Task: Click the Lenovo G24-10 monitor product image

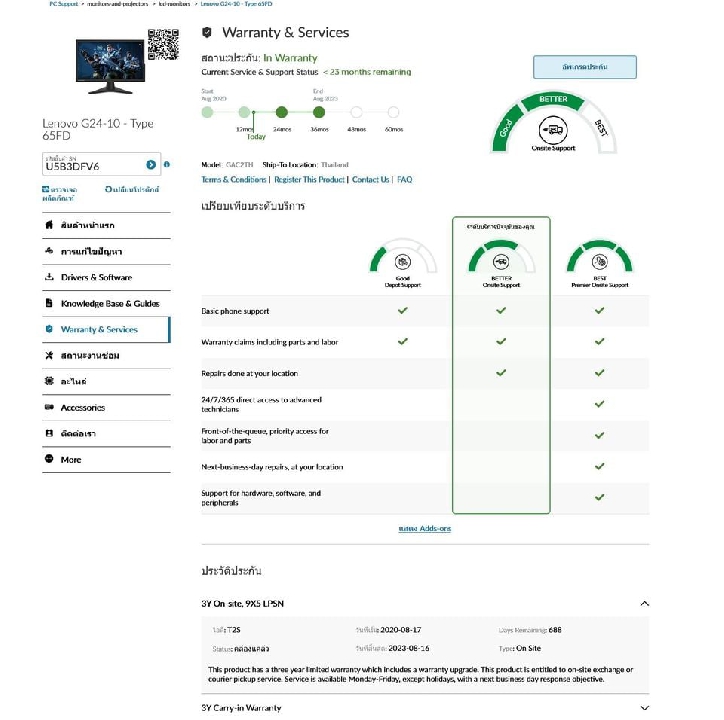Action: (110, 66)
